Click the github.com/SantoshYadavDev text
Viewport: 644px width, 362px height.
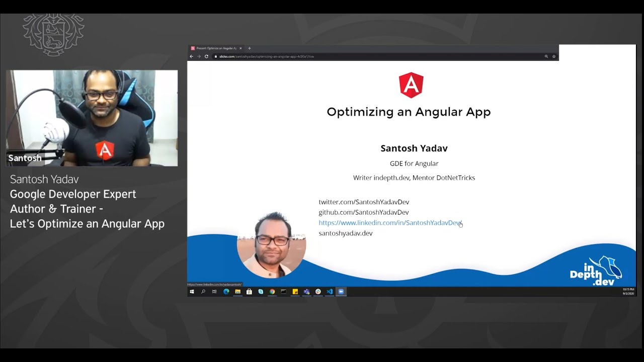tap(364, 212)
